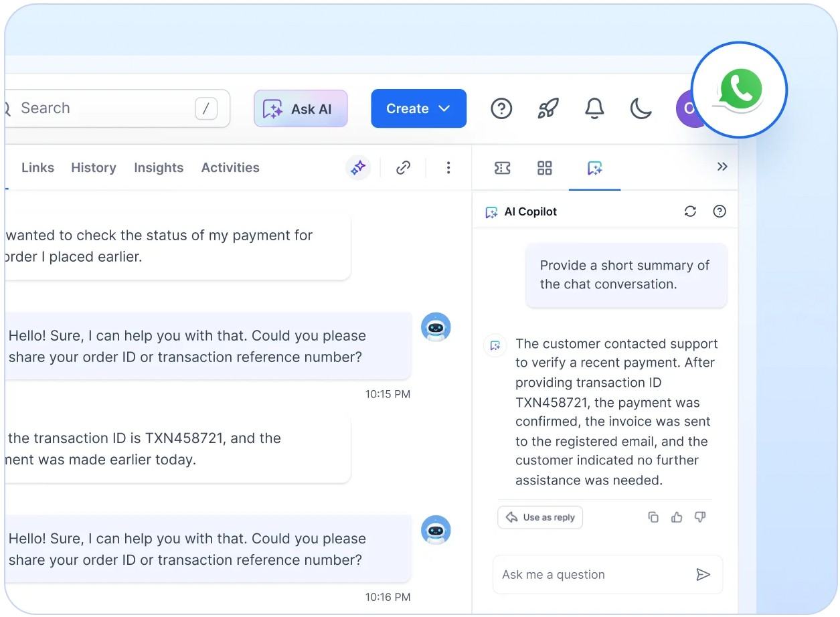The image size is (840, 617).
Task: Click the Copilot icon beside the summary response
Action: [495, 345]
